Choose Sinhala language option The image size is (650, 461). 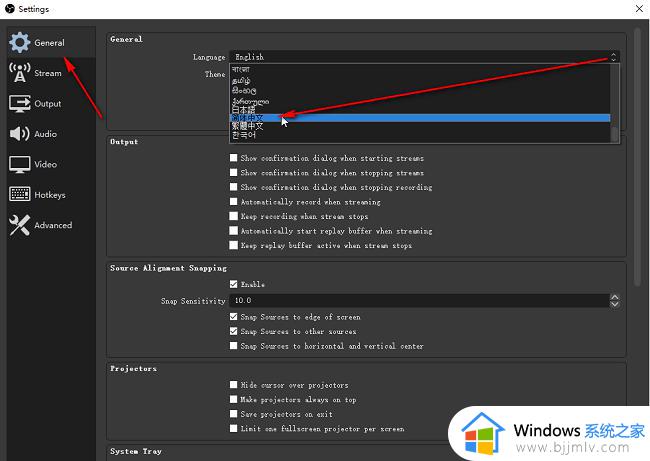420,90
